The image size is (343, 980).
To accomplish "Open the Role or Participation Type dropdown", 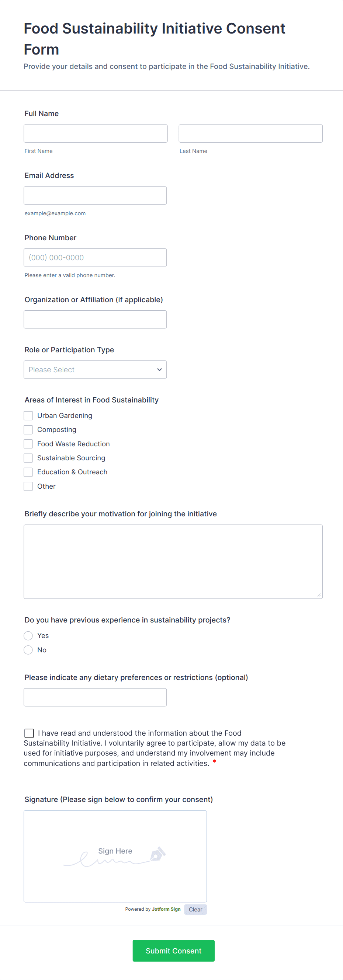I will (x=95, y=369).
